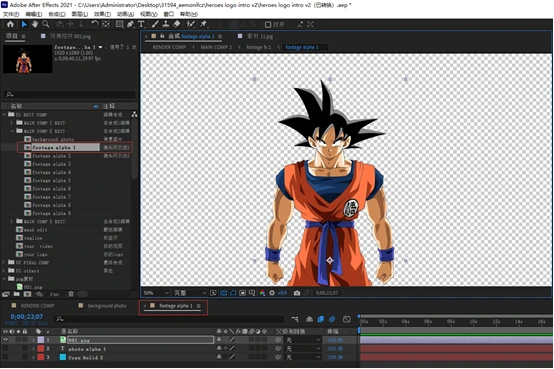Click the project bit depth button
Image resolution: width=554 pixels, height=369 pixels.
coord(54,294)
